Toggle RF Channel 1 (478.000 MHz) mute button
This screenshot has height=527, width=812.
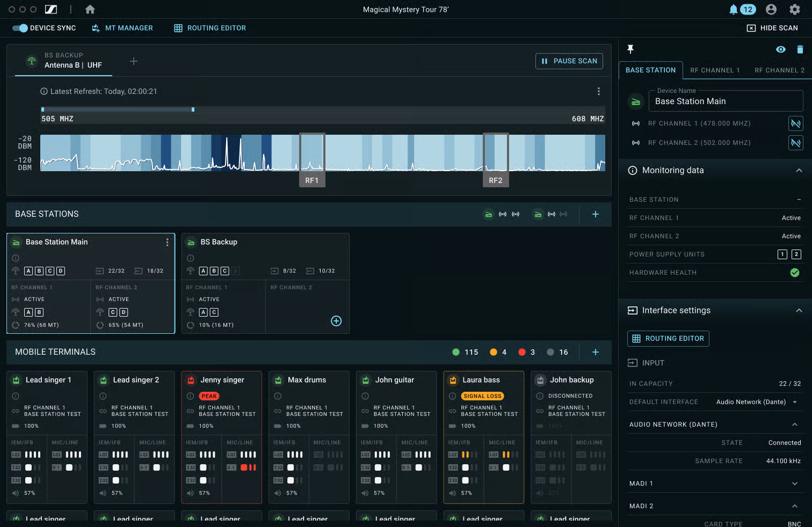pos(795,123)
